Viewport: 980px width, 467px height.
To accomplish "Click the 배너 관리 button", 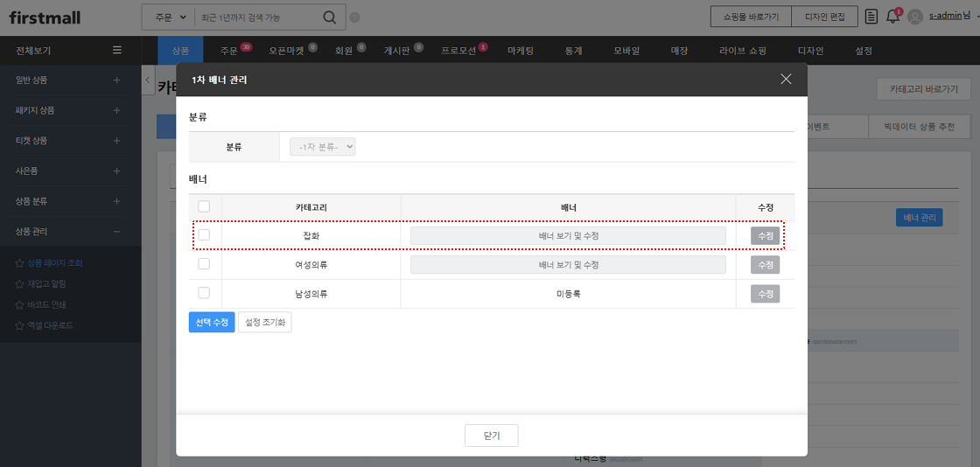I will point(920,217).
